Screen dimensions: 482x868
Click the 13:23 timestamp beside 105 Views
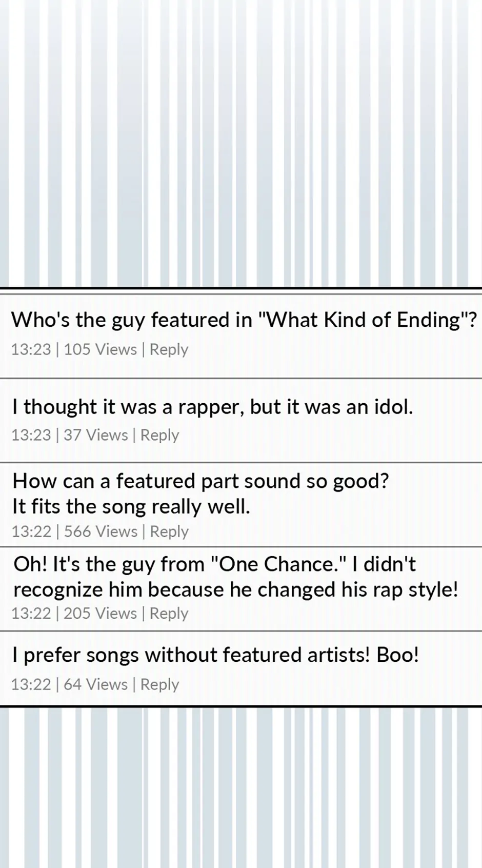[31, 349]
